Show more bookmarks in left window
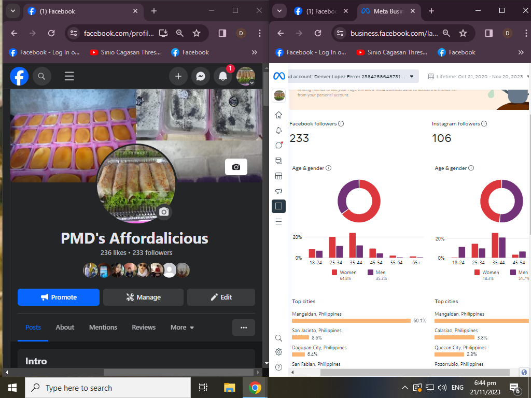This screenshot has height=398, width=532. [x=255, y=52]
